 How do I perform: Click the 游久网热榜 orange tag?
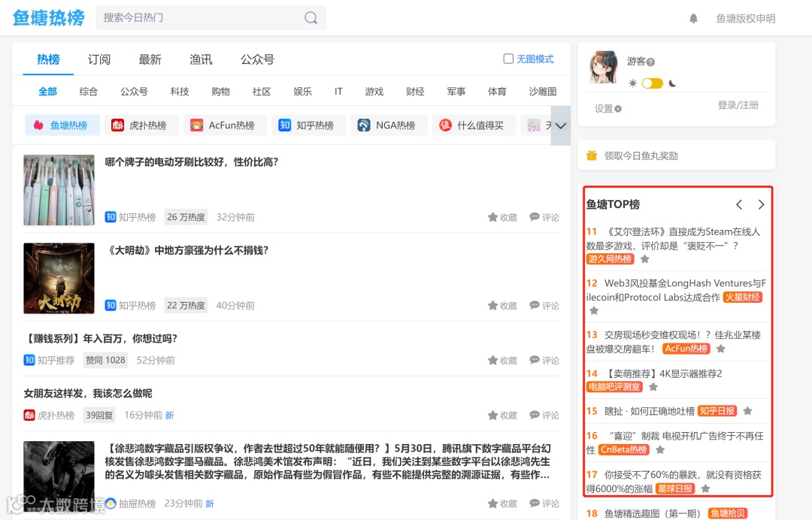[x=610, y=258]
